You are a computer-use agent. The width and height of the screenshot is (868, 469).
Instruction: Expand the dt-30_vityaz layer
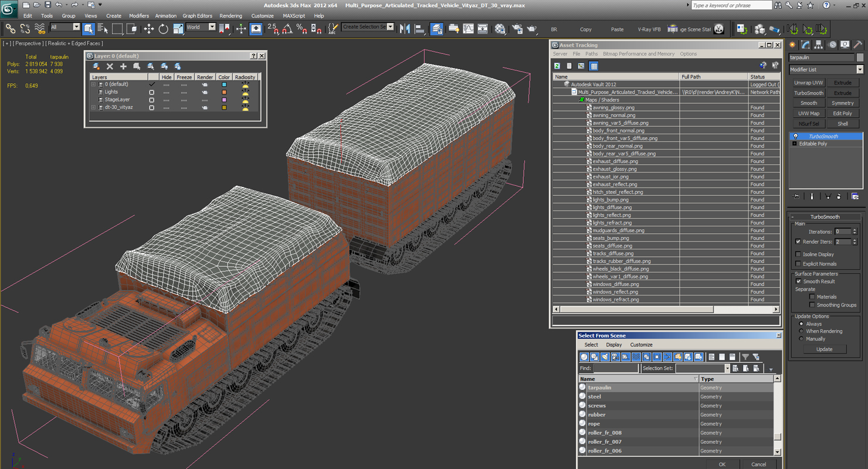coord(93,107)
